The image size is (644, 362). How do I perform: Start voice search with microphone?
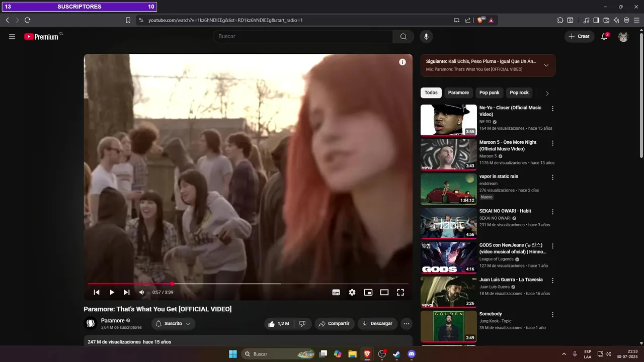(426, 36)
